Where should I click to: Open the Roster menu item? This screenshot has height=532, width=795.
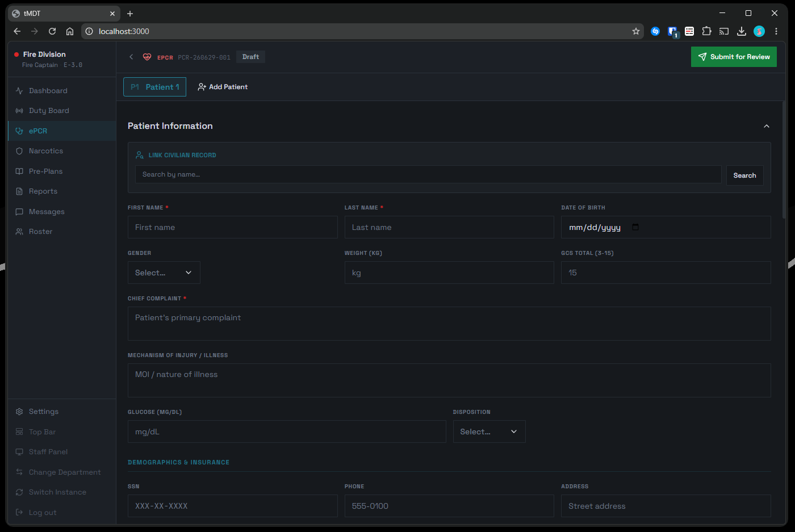(62, 232)
